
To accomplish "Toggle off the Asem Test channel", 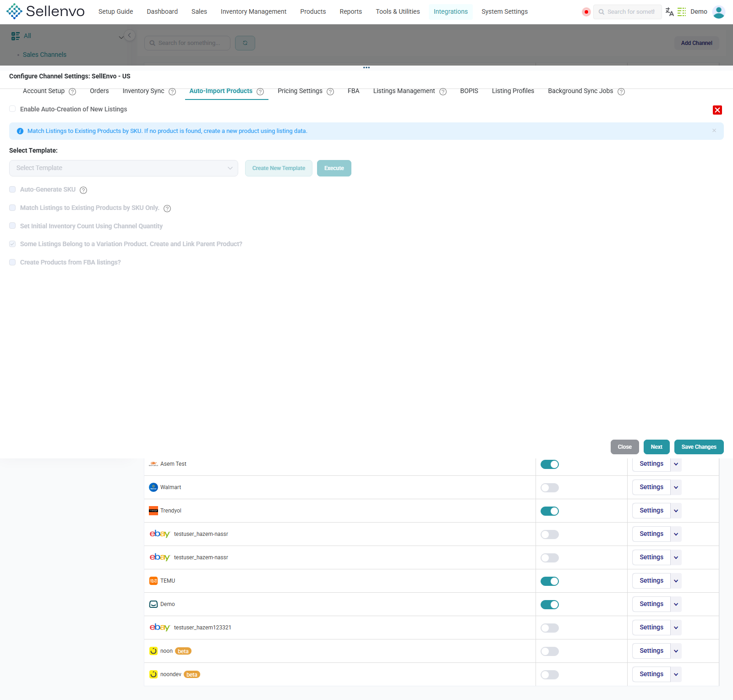I will 550,464.
